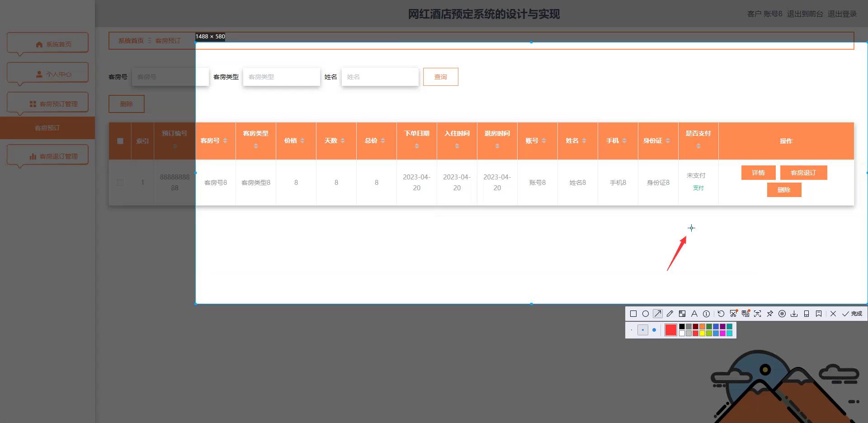Click the current red color preview
The height and width of the screenshot is (423, 868).
[671, 330]
